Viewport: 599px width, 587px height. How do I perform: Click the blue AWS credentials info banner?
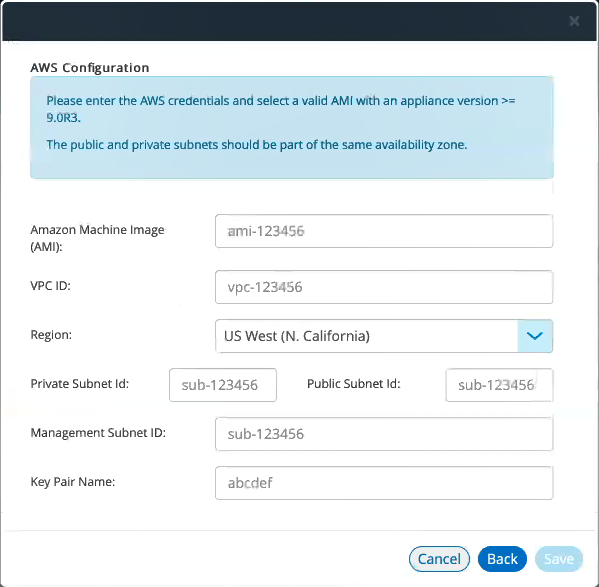pos(292,128)
